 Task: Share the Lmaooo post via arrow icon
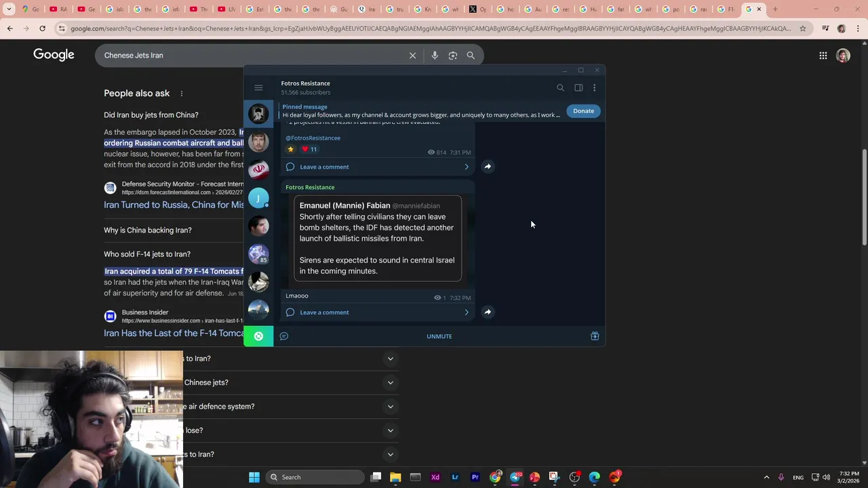point(488,312)
